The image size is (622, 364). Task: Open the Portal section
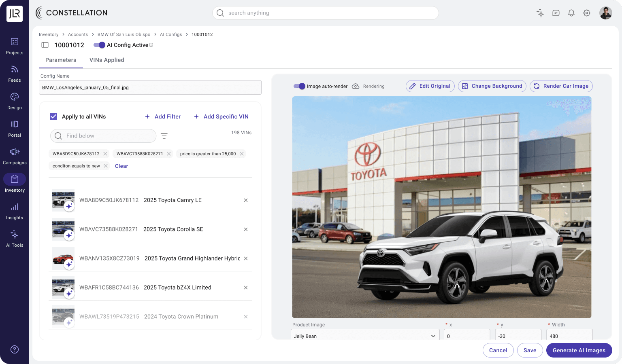15,129
